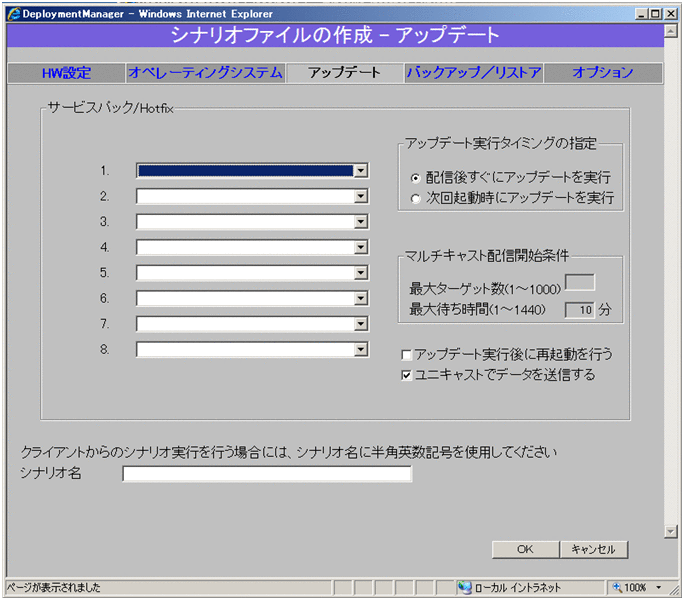Open the 100% zoom level control
Screen dimensions: 685x601
629,588
